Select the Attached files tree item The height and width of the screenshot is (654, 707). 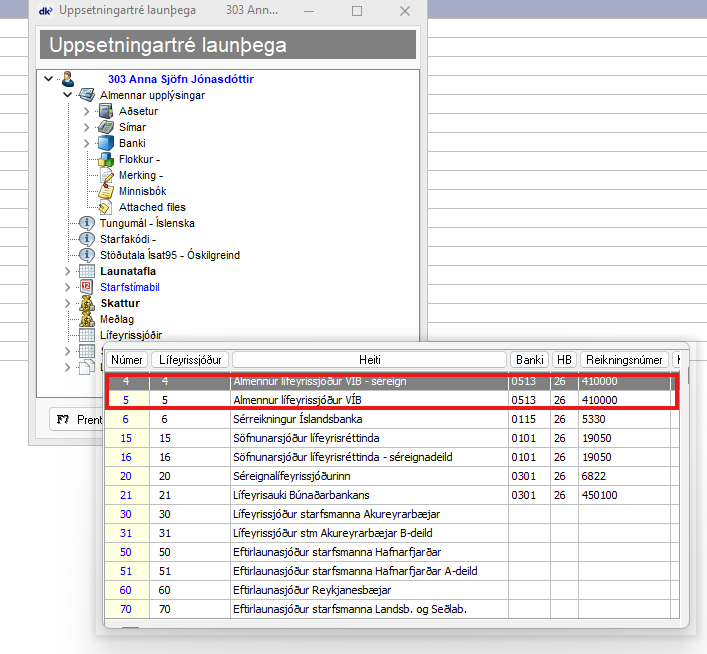152,207
